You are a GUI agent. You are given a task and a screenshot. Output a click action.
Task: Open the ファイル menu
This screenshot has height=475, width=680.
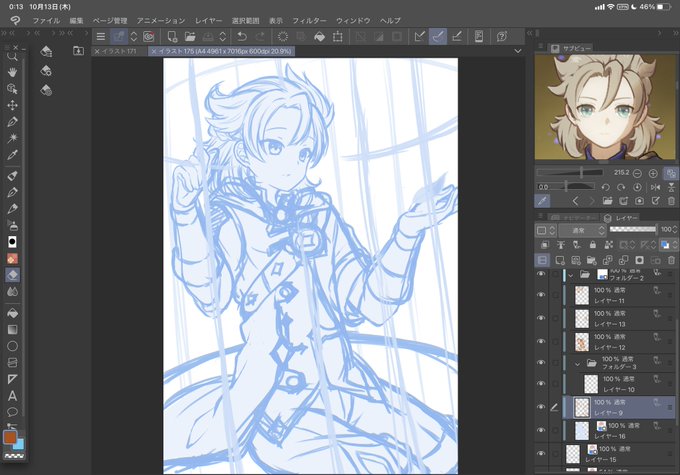click(x=46, y=20)
